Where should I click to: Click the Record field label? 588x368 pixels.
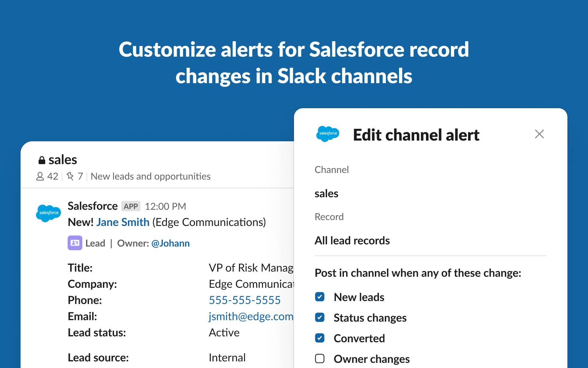click(x=329, y=217)
